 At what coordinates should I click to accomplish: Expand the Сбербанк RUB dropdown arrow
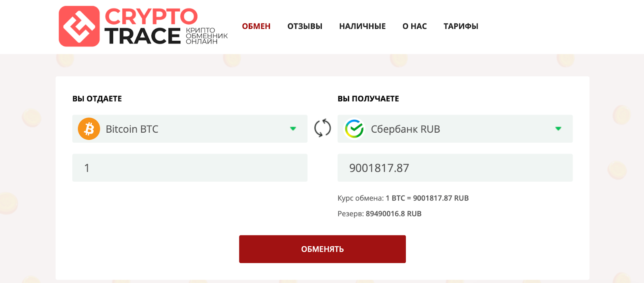click(x=558, y=129)
